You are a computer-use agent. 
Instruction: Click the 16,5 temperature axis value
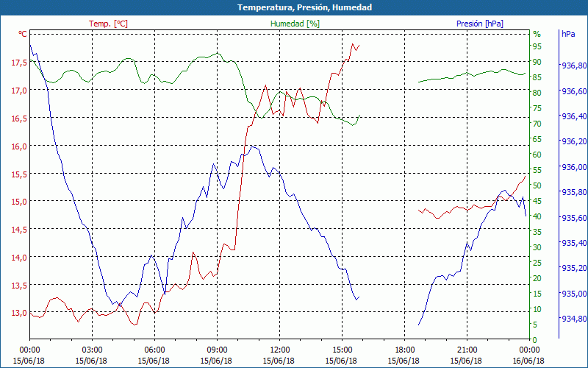point(19,118)
